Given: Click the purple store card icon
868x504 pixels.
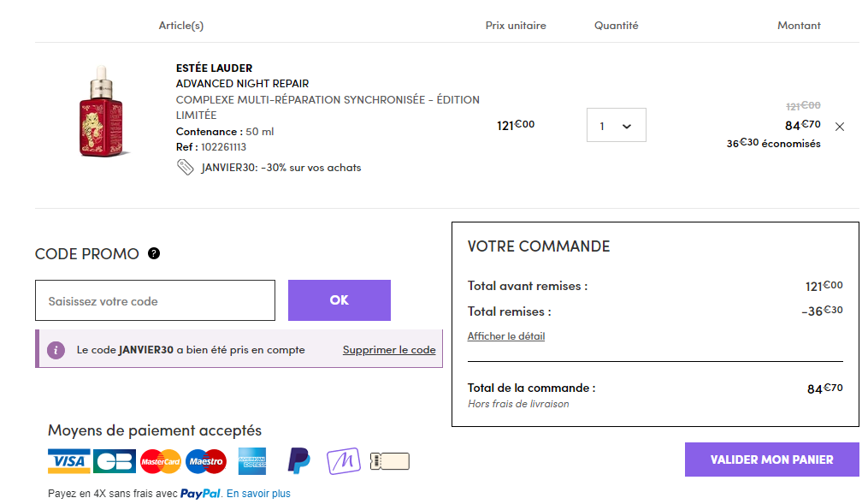Looking at the screenshot, I should (344, 460).
